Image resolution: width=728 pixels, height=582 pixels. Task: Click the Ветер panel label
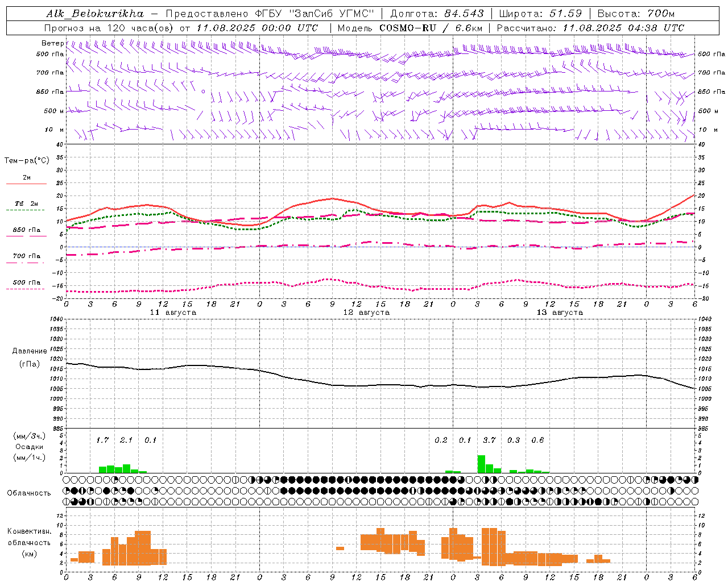click(x=52, y=43)
